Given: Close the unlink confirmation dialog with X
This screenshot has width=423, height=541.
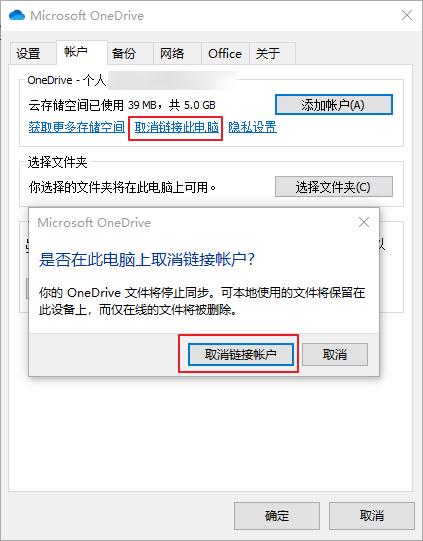Looking at the screenshot, I should click(364, 222).
